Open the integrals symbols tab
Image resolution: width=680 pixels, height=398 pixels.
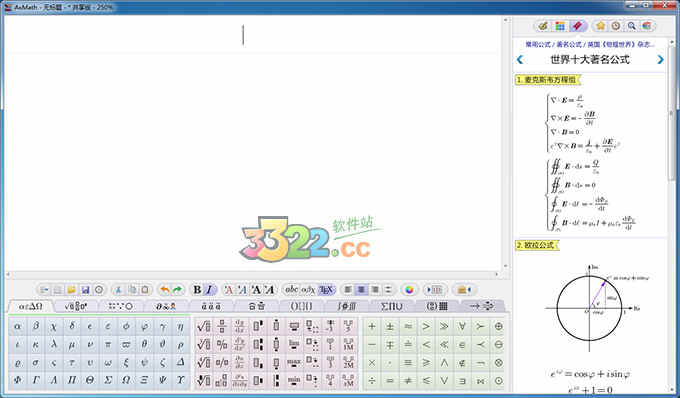click(x=347, y=306)
